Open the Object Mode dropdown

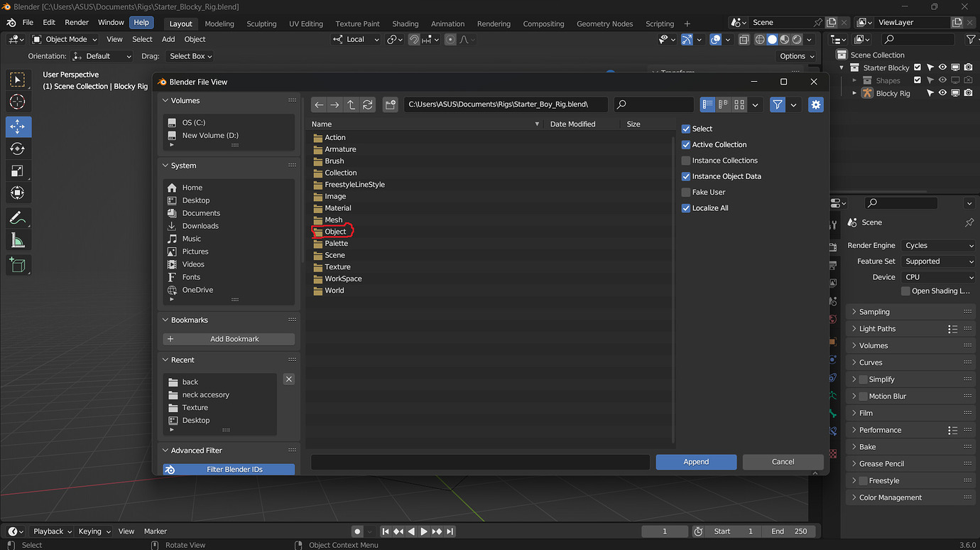[65, 39]
